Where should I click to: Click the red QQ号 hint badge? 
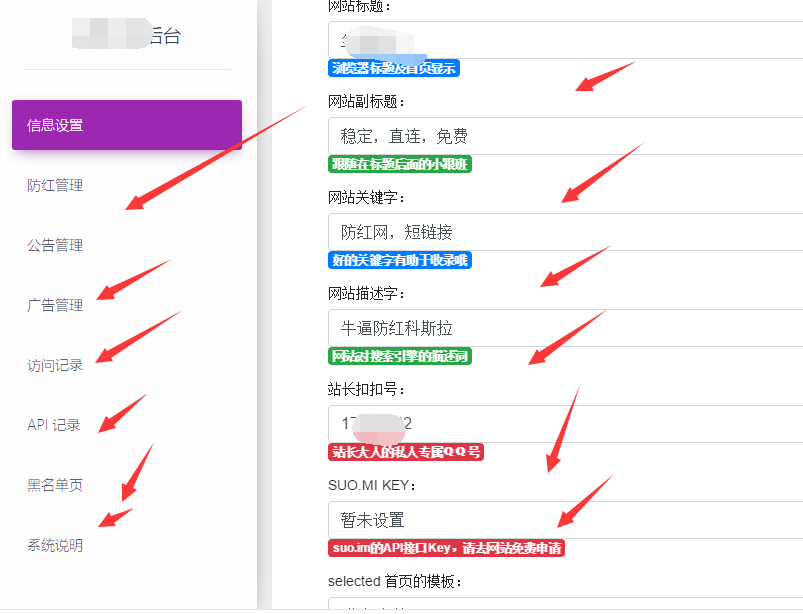click(406, 452)
